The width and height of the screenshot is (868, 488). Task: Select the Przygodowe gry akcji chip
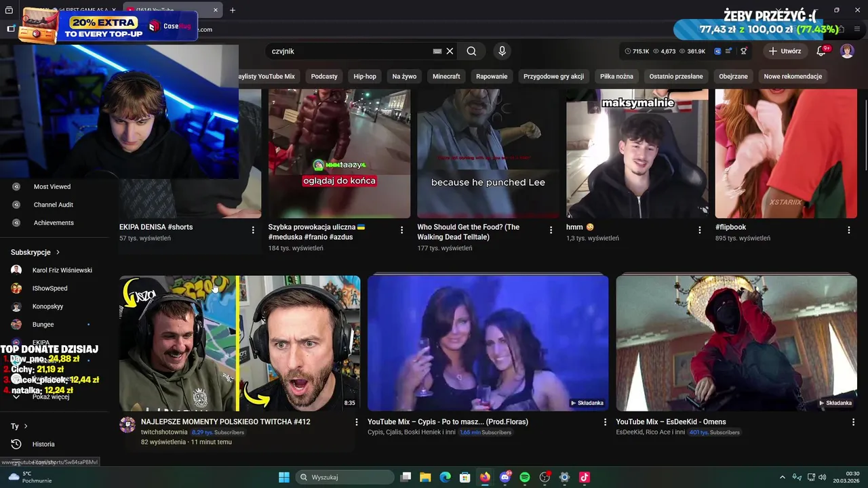pyautogui.click(x=553, y=77)
